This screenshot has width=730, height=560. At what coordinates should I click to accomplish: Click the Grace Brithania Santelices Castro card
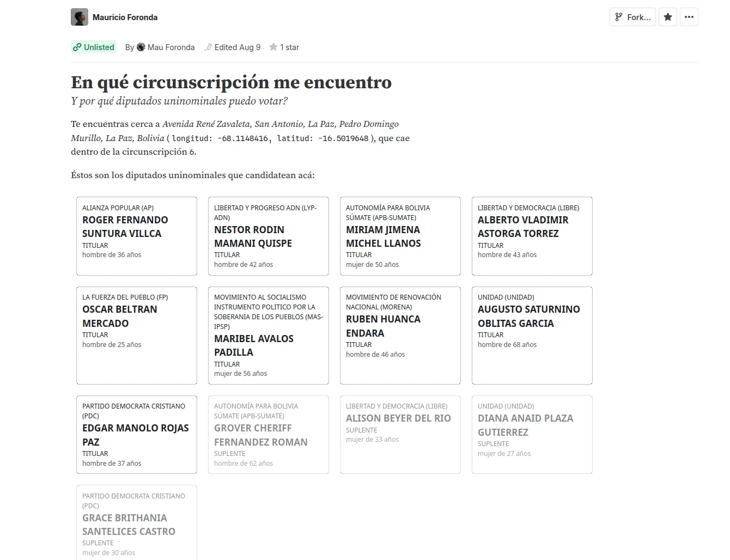click(x=136, y=523)
